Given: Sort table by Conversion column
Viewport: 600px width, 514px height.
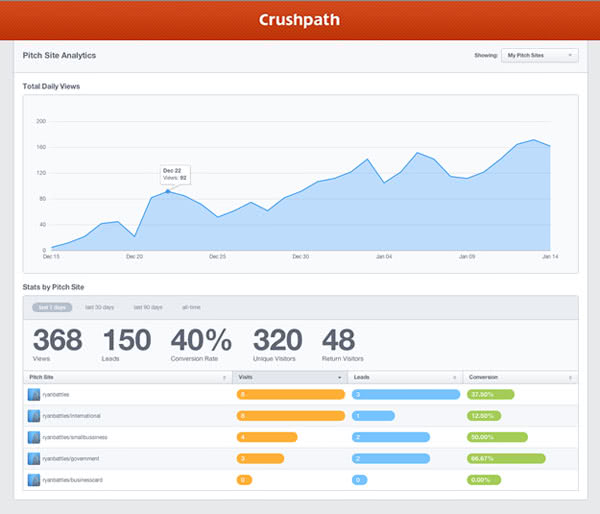Looking at the screenshot, I should (520, 377).
